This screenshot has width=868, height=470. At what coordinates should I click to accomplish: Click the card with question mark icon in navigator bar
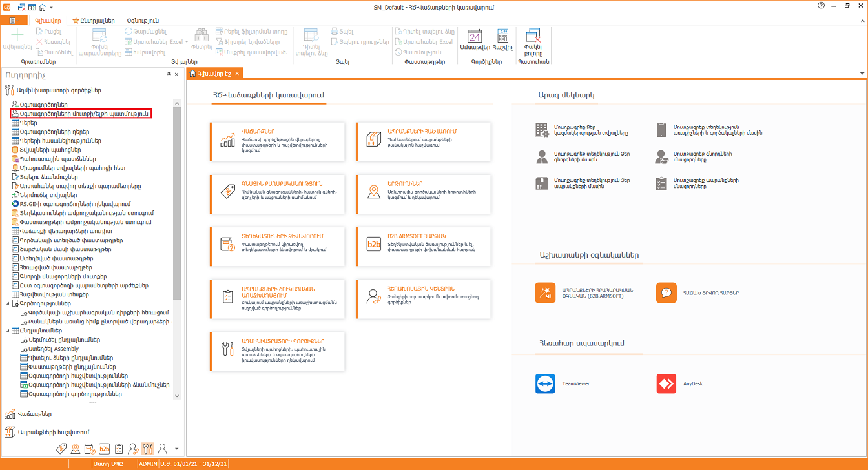(x=90, y=448)
